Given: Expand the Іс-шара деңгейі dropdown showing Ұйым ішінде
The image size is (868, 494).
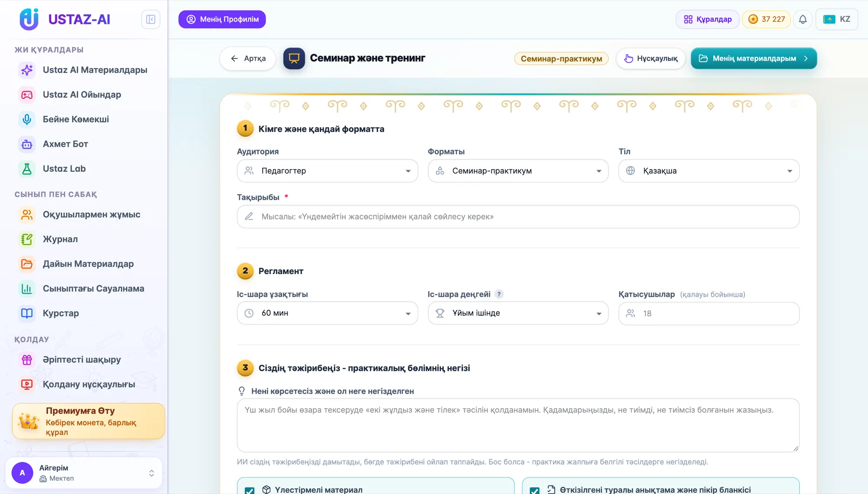Looking at the screenshot, I should click(518, 313).
